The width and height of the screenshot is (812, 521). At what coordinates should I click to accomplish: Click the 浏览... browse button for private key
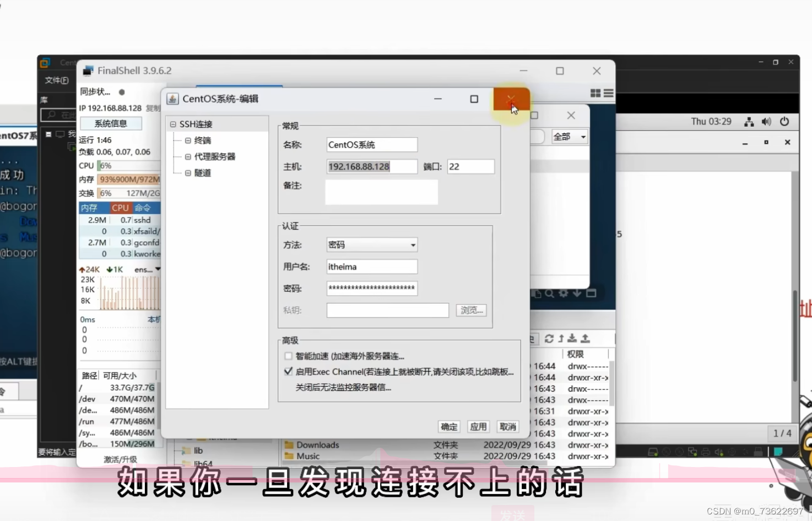coord(471,311)
